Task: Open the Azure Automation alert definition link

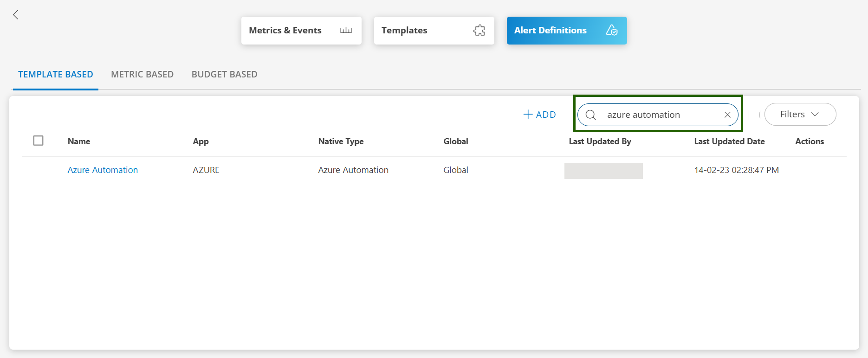Action: coord(103,170)
